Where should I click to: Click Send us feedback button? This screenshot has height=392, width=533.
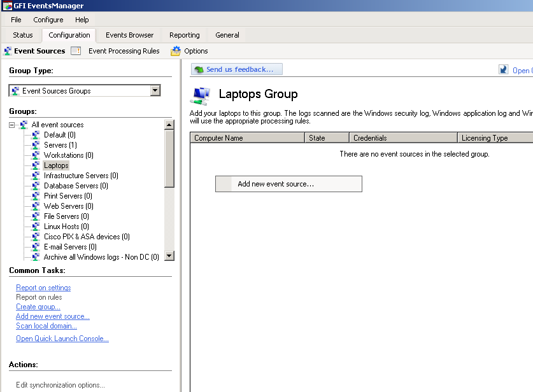237,69
